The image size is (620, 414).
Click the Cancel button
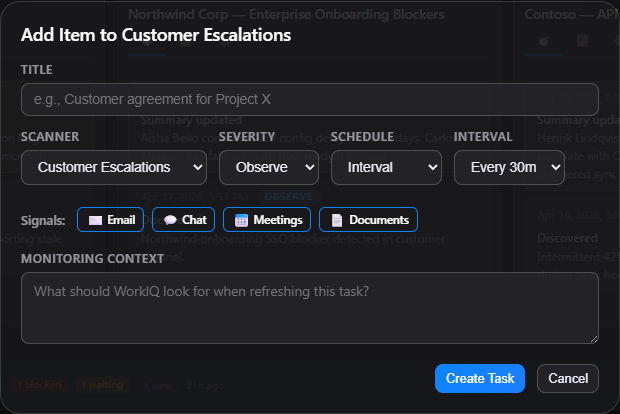(x=568, y=378)
